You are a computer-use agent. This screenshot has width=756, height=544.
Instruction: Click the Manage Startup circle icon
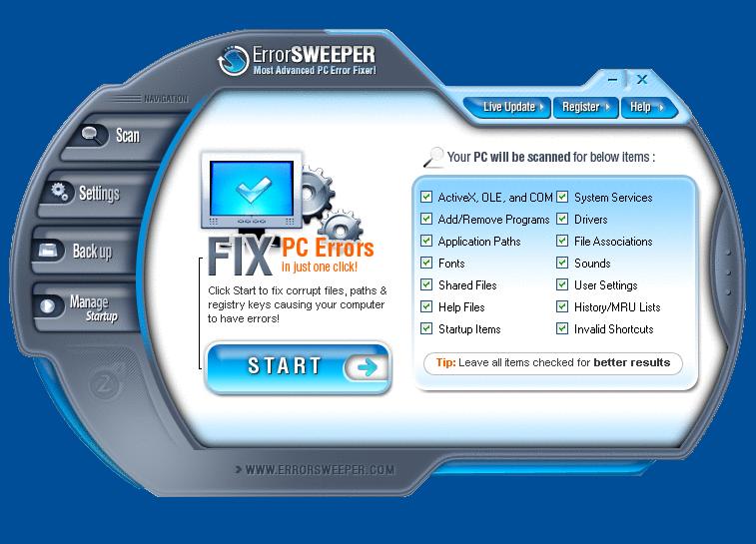(47, 306)
